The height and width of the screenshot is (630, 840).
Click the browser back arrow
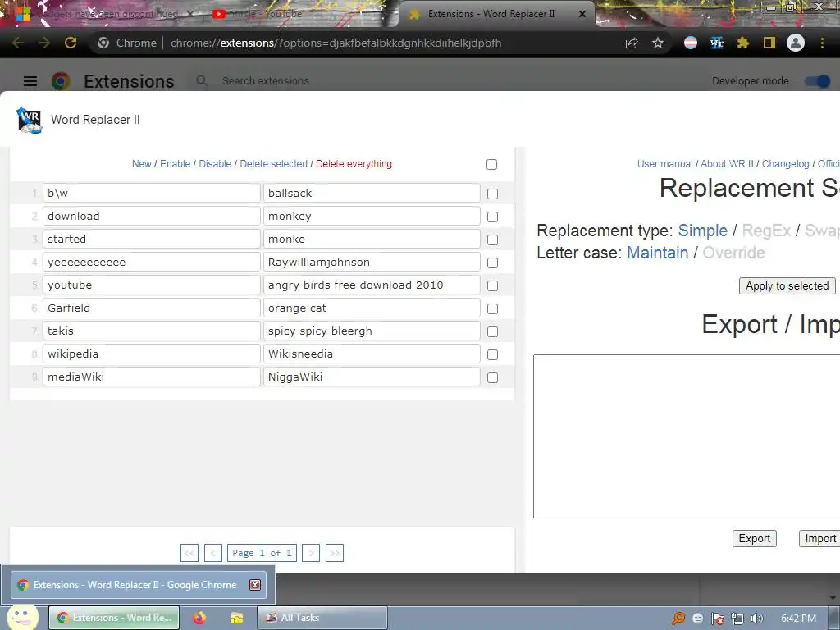tap(18, 43)
